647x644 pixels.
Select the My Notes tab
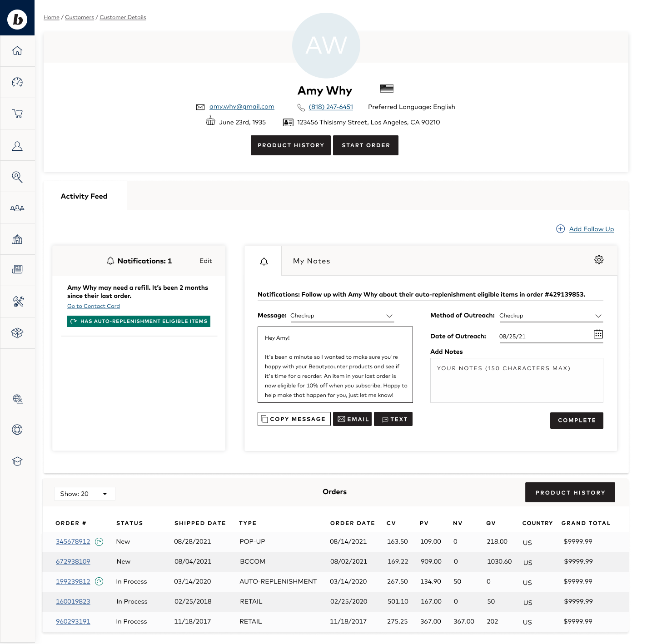312,261
